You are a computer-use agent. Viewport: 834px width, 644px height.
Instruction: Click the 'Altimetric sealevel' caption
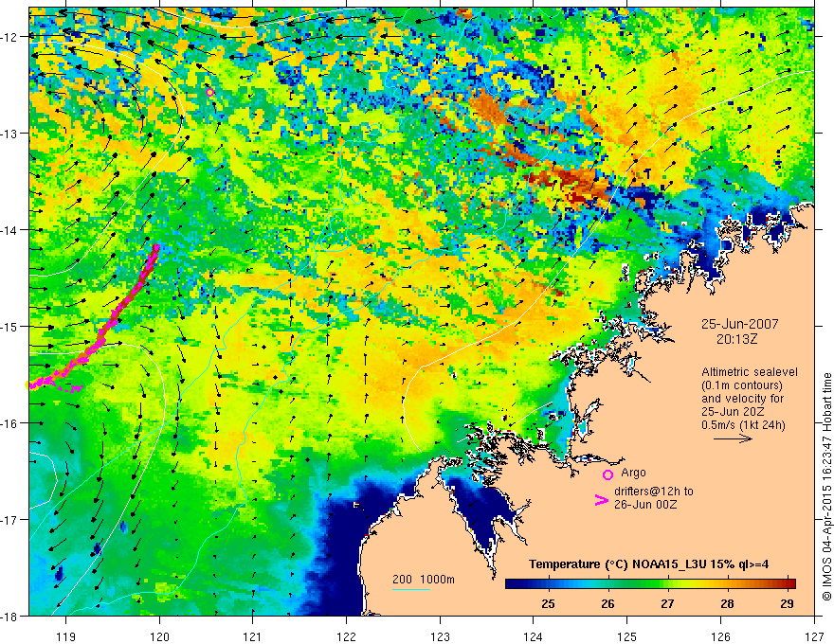pyautogui.click(x=750, y=372)
